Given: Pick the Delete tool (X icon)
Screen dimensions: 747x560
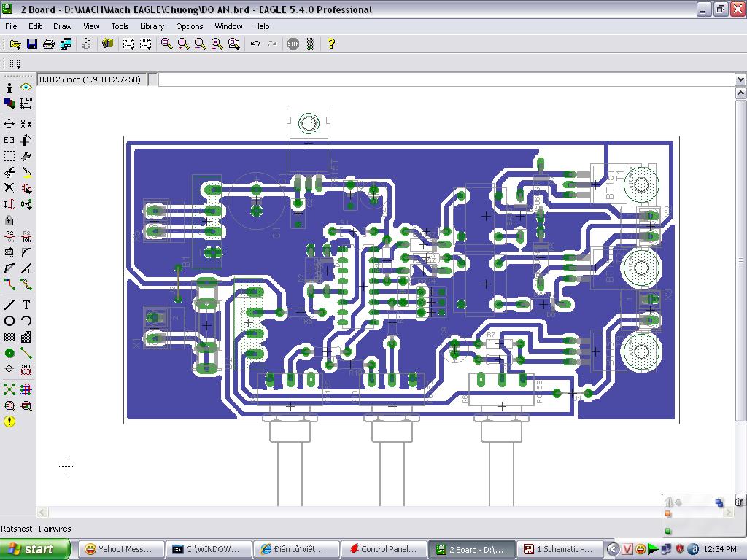Looking at the screenshot, I should coord(9,188).
